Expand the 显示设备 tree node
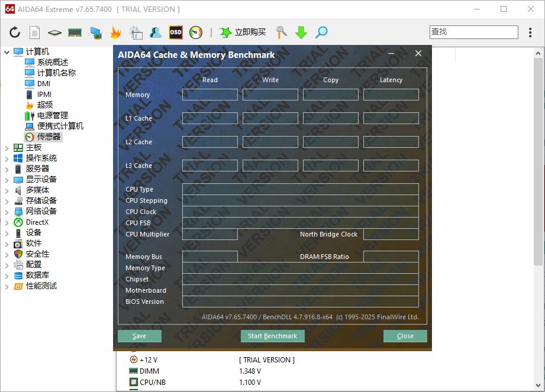The image size is (545, 392). (7, 180)
